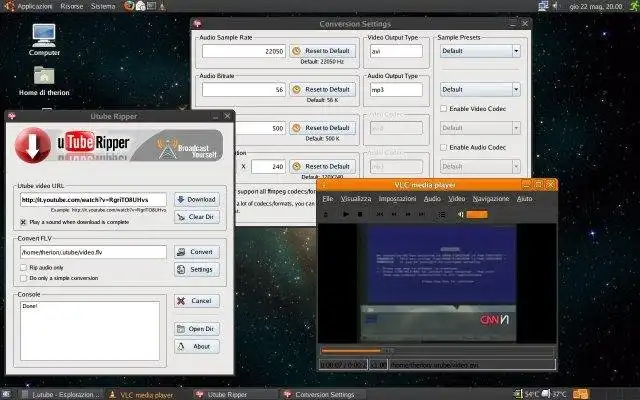Open the Audio menu in VLC
640x400 pixels.
pyautogui.click(x=432, y=198)
